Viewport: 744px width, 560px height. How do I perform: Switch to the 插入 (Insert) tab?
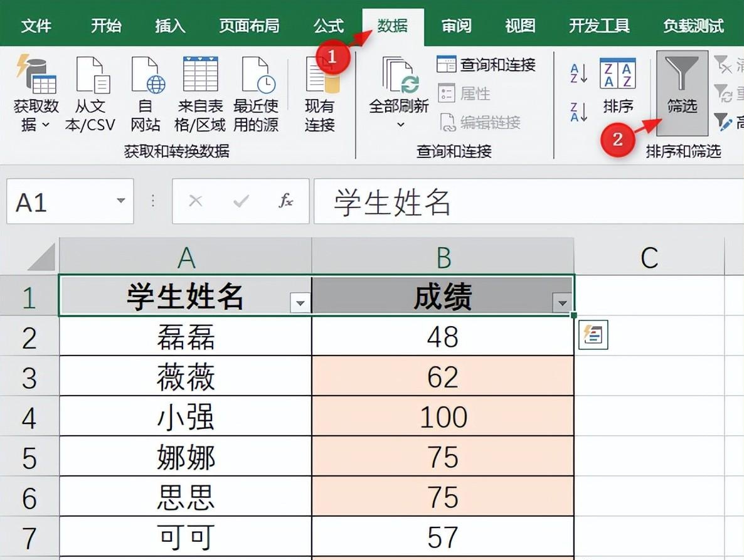170,26
